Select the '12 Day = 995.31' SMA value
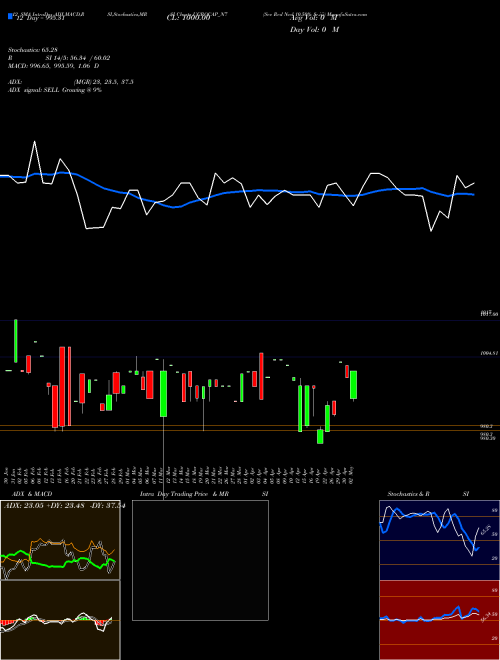This screenshot has height=660, width=500. pyautogui.click(x=40, y=18)
